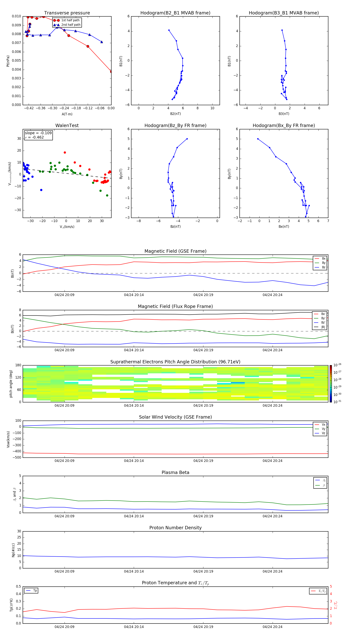Click the "Vsw(km/s)" y-axis label

[8, 439]
